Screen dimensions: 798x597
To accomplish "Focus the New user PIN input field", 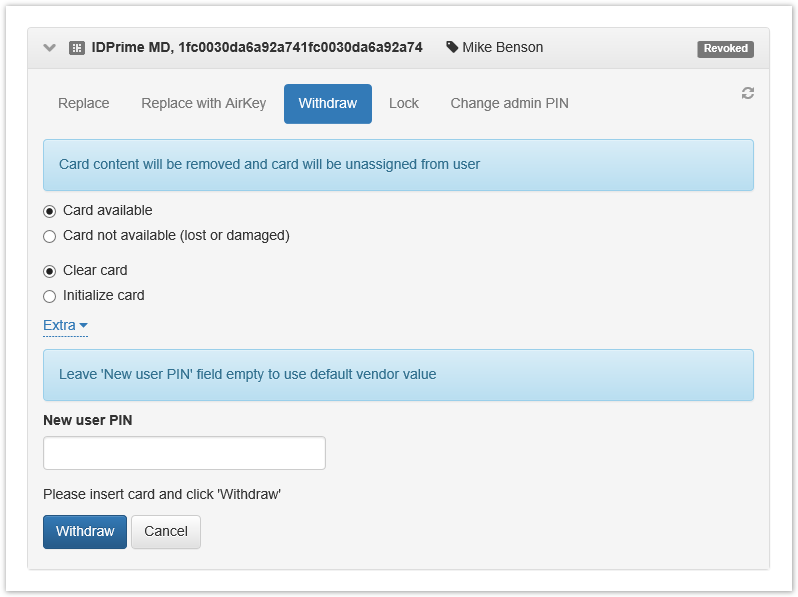I will coord(184,453).
